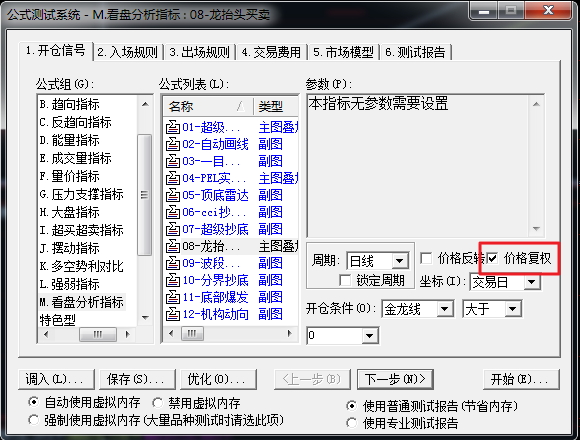
Task: Click the formula icon beside 04-PEL买
Action: click(x=172, y=178)
